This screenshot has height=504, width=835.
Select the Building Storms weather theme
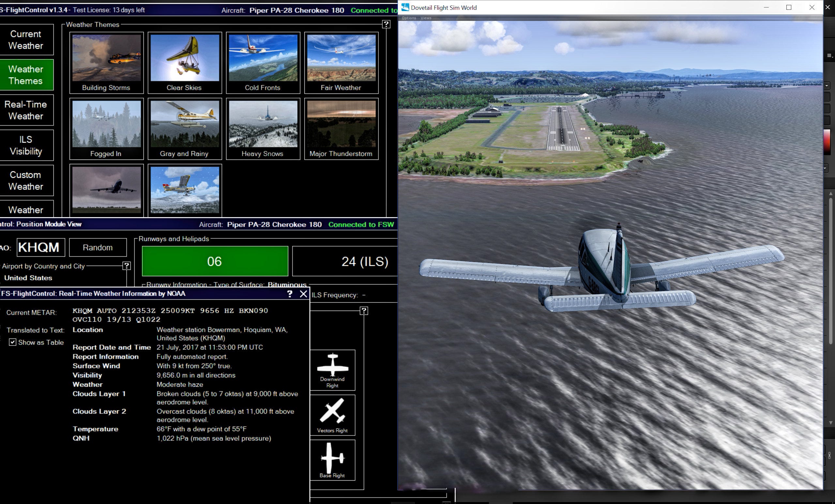pyautogui.click(x=106, y=63)
